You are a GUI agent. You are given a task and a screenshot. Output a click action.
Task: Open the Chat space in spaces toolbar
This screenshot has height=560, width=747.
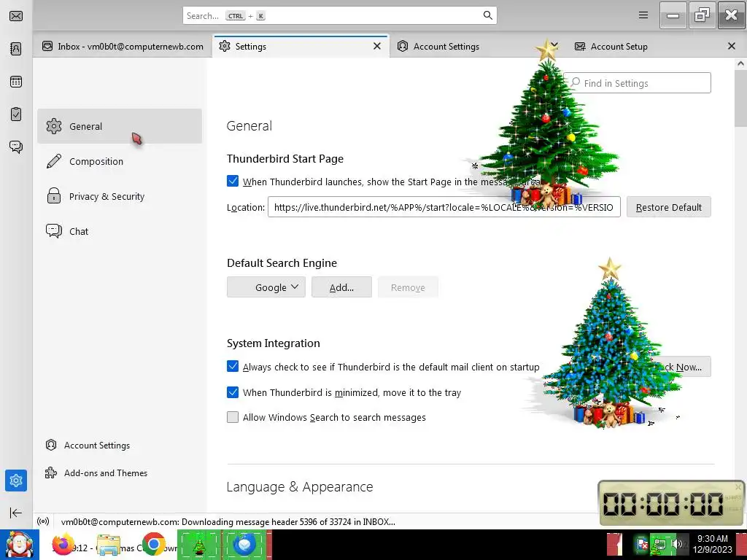pyautogui.click(x=16, y=147)
